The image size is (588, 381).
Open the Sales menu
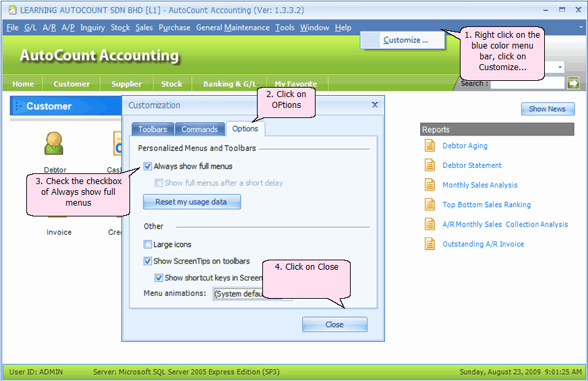pyautogui.click(x=144, y=28)
